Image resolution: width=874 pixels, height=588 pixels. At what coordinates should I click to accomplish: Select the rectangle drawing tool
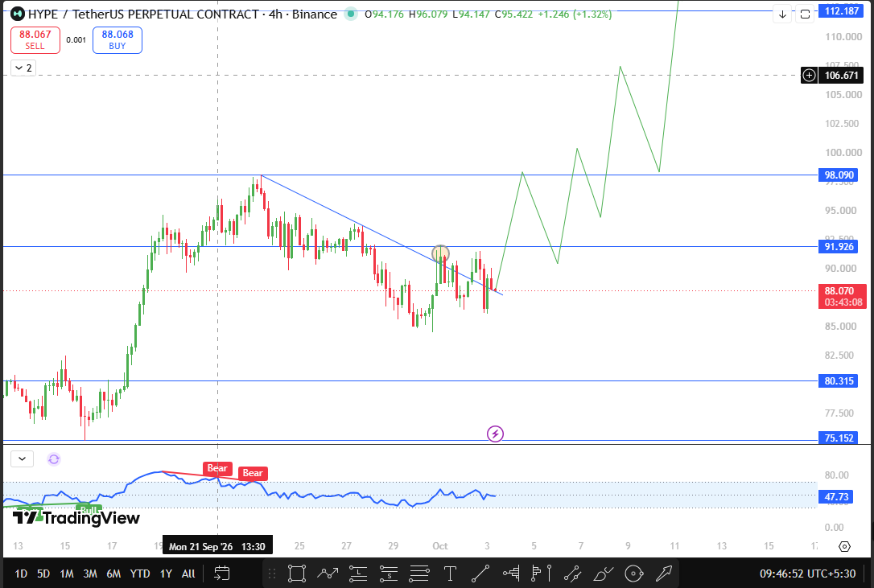(x=296, y=574)
